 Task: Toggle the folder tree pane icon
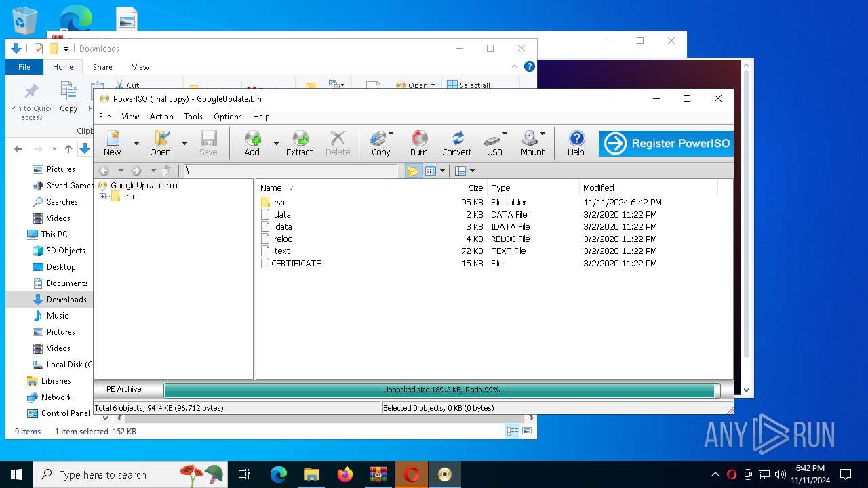pos(412,171)
